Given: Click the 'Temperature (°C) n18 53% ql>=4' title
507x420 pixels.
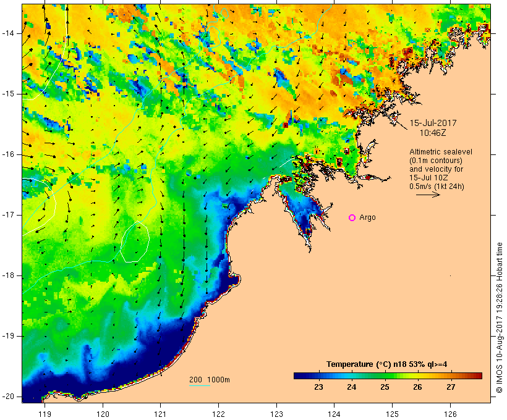Looking at the screenshot, I should coord(386,364).
